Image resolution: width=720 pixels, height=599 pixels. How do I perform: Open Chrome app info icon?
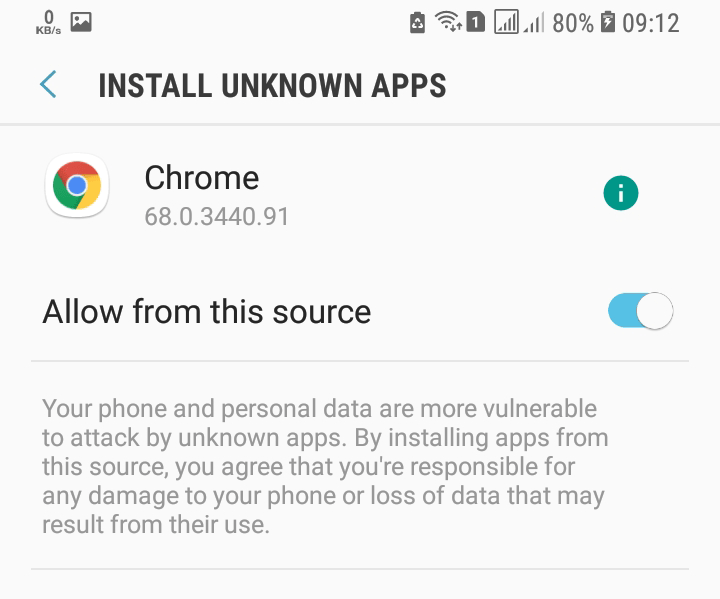[620, 193]
